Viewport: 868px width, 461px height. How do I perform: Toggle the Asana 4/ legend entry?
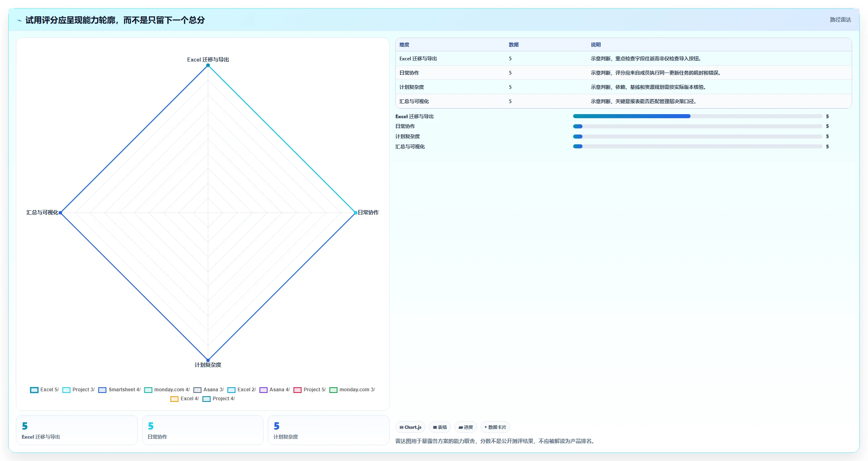coord(275,390)
